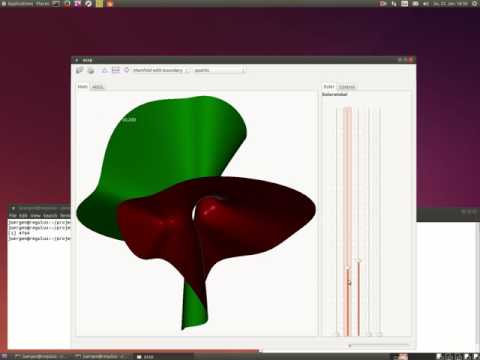Launch the terminal icon in the top panel
The width and height of the screenshot is (480, 360).
pos(56,4)
